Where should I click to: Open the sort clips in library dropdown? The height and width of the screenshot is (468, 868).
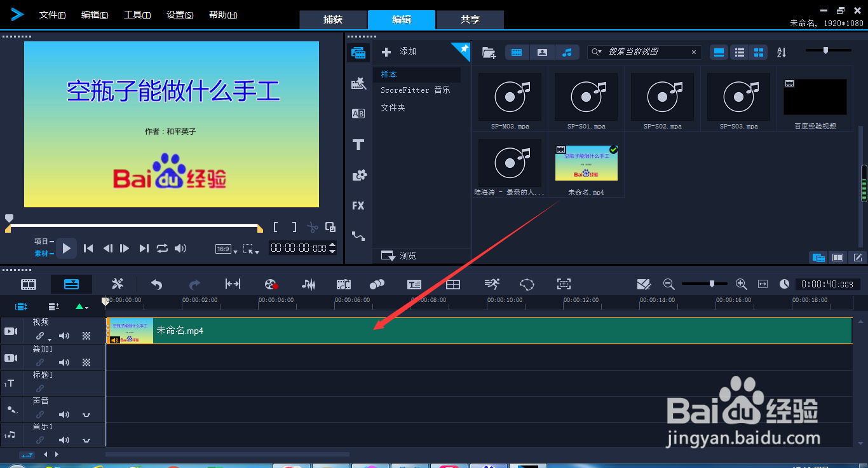click(x=782, y=52)
